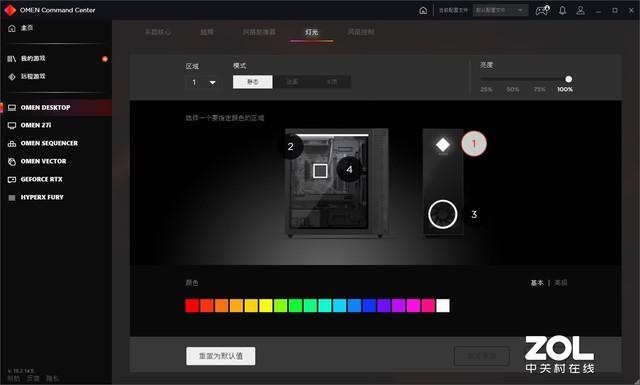The width and height of the screenshot is (640, 385).
Task: Set brightness to 25% mark
Action: tap(486, 89)
